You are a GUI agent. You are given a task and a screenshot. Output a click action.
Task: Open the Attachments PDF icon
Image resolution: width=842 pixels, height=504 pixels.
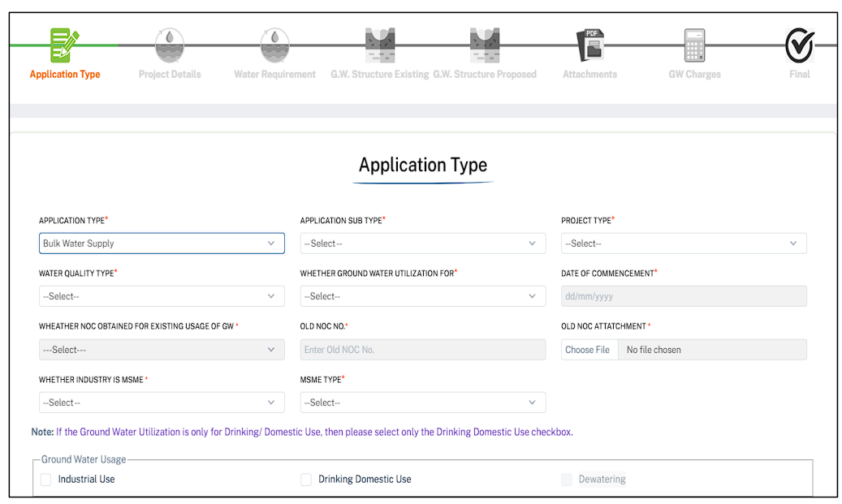589,45
